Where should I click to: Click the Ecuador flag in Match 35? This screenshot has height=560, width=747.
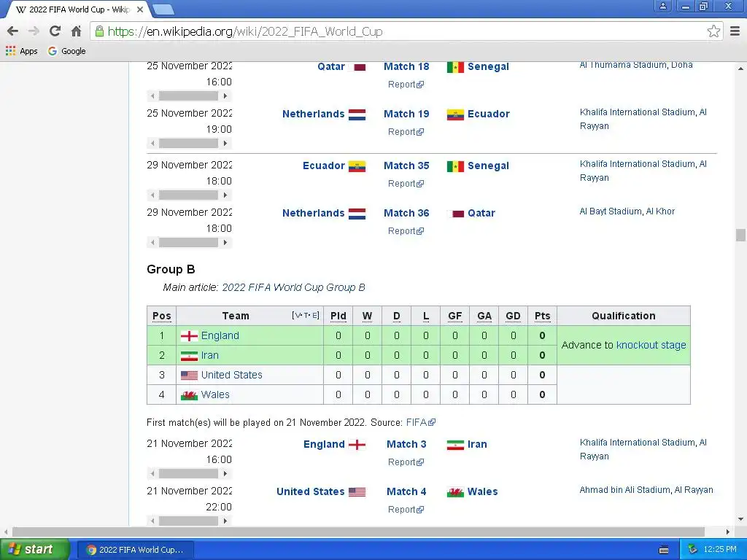click(357, 166)
